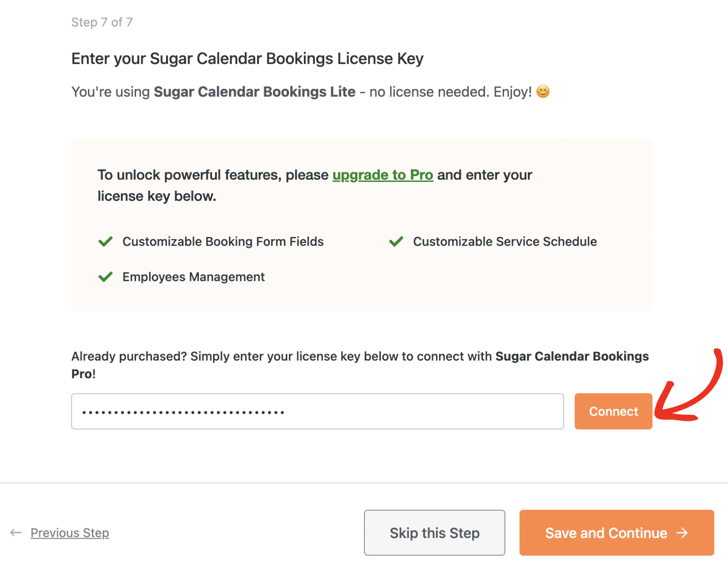Click the green checkmark beside Customizable Service Schedule

[395, 241]
